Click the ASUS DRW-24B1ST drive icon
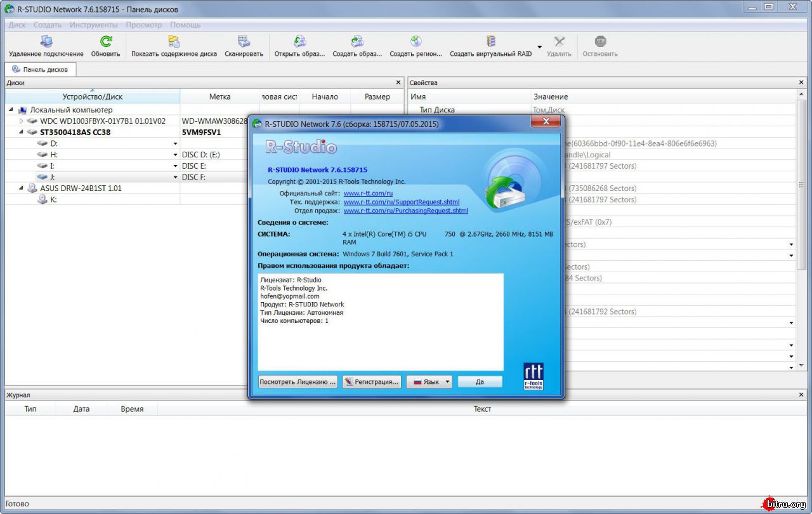812x514 pixels. coord(32,188)
